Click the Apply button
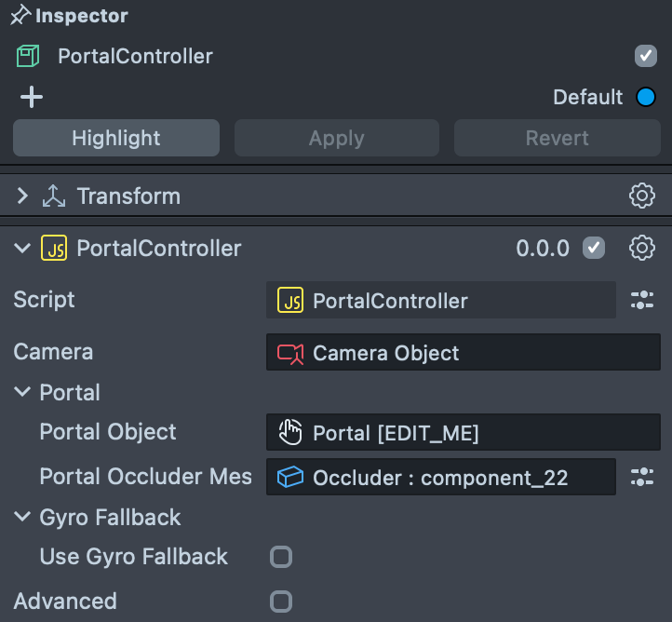Image resolution: width=672 pixels, height=622 pixels. (x=336, y=138)
